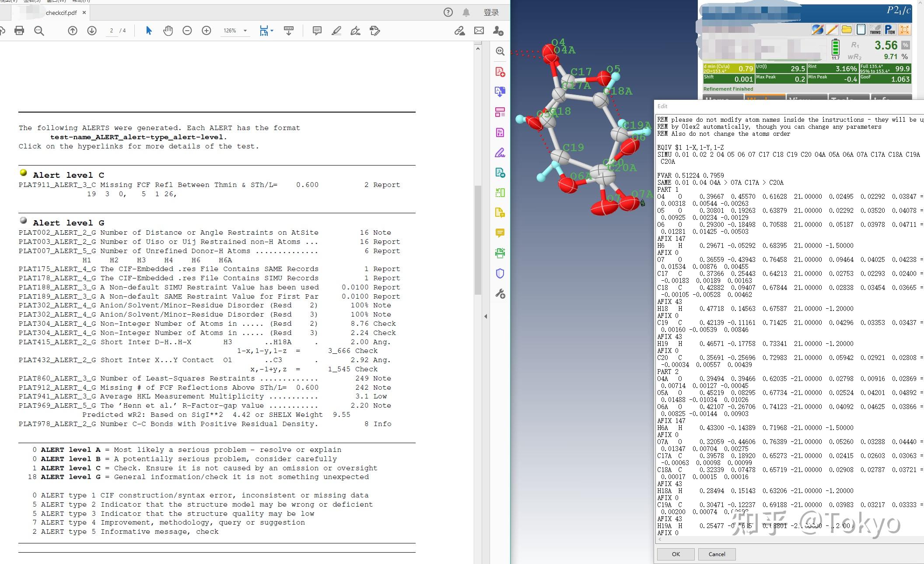Add a sticky note comment
Screen dimensions: 924x564
click(x=317, y=31)
